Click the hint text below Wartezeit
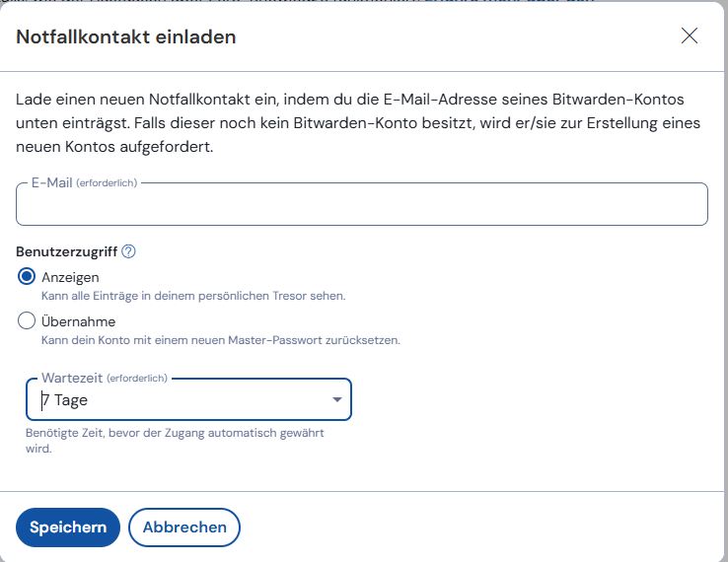 pyautogui.click(x=174, y=441)
